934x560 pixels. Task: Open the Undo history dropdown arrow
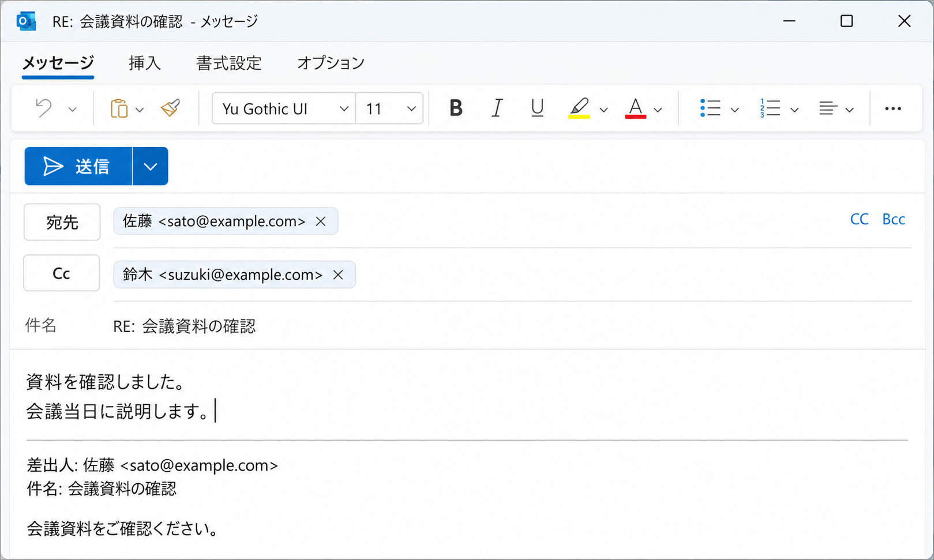[x=72, y=109]
